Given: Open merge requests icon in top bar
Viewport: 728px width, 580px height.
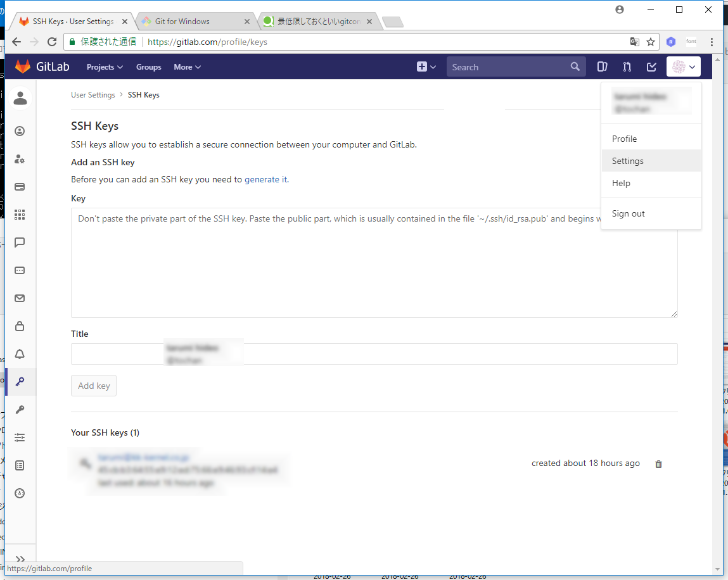Looking at the screenshot, I should (x=627, y=67).
